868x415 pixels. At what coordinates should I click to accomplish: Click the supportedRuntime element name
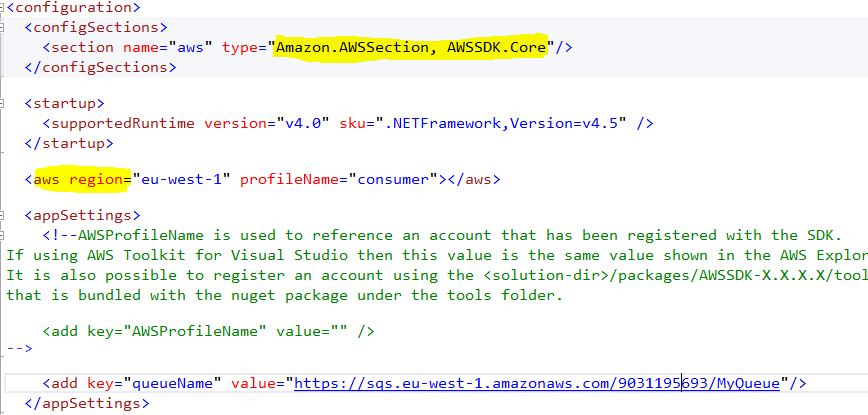coord(123,123)
